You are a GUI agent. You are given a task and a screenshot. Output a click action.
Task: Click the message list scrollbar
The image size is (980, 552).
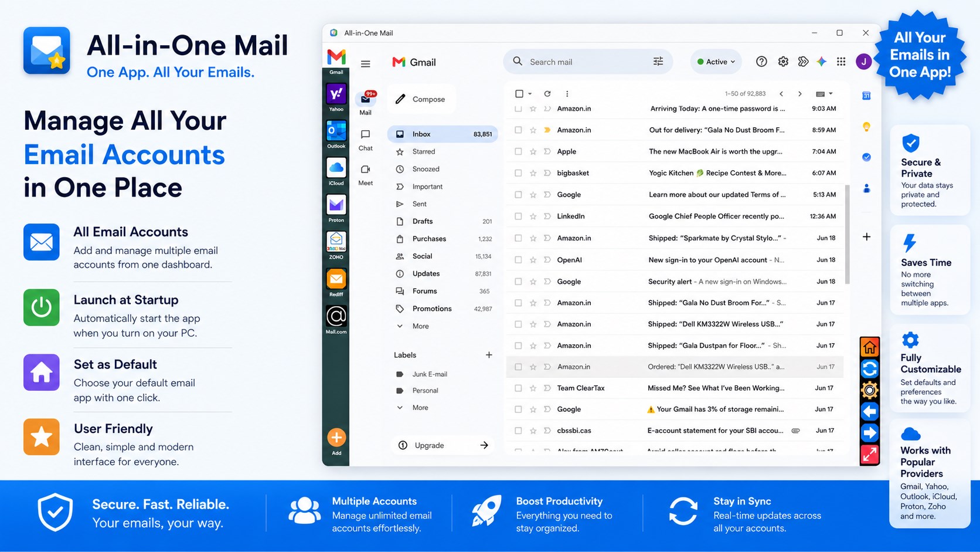coord(848,235)
